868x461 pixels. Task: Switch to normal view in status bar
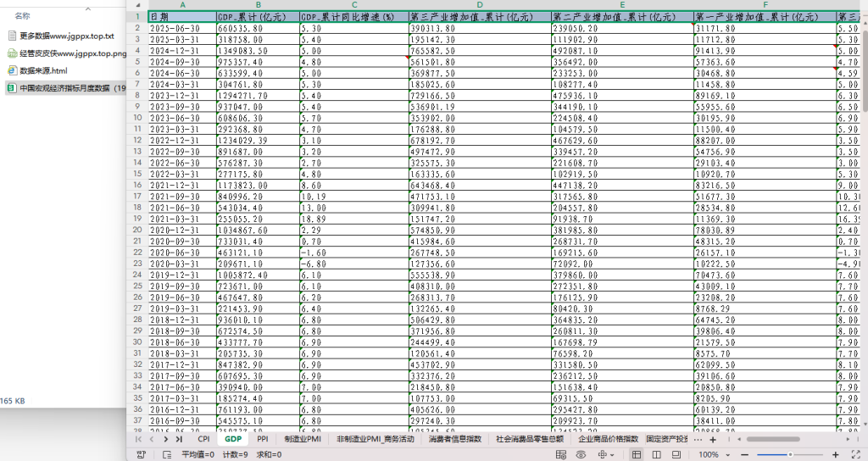(637, 454)
